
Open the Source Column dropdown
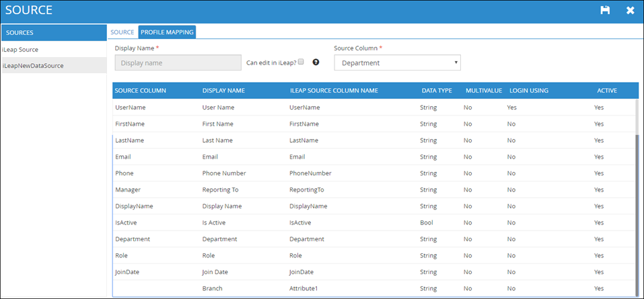pos(397,63)
